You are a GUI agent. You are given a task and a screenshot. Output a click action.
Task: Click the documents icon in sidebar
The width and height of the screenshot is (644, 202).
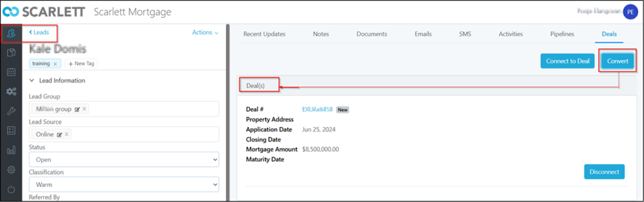pyautogui.click(x=11, y=52)
